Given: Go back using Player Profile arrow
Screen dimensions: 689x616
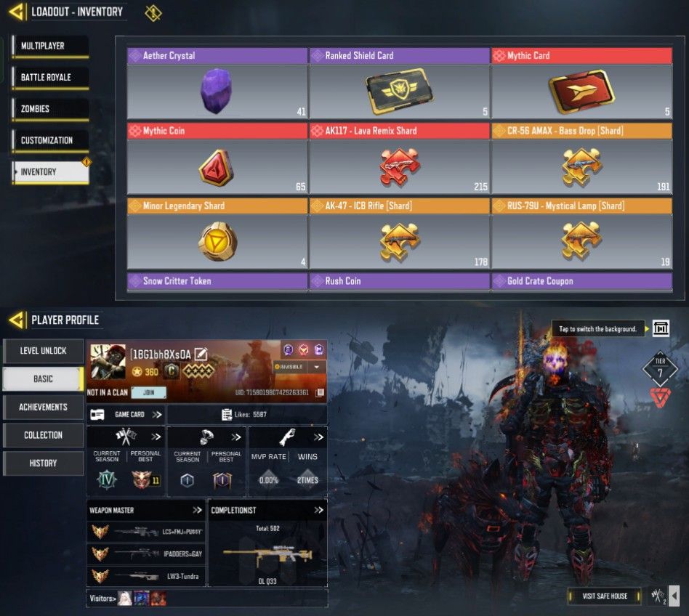Looking at the screenshot, I should tap(17, 320).
